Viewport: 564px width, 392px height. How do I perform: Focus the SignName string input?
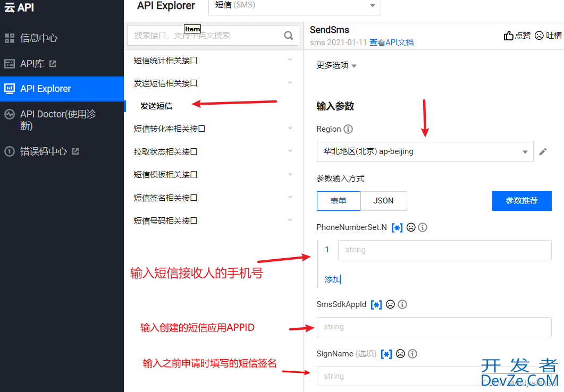(x=434, y=376)
